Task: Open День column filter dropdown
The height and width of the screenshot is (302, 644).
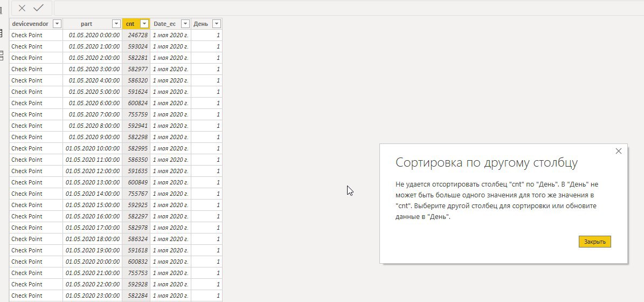Action: click(x=217, y=24)
